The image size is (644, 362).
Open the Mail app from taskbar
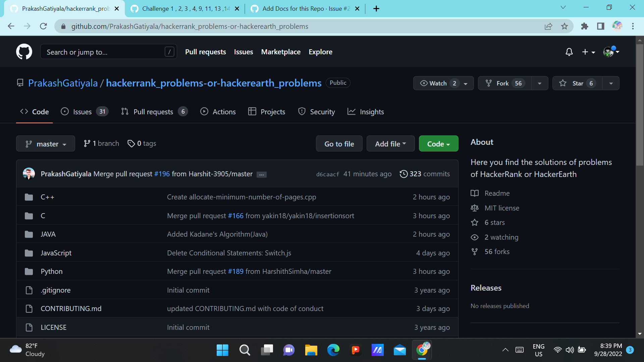(x=400, y=350)
